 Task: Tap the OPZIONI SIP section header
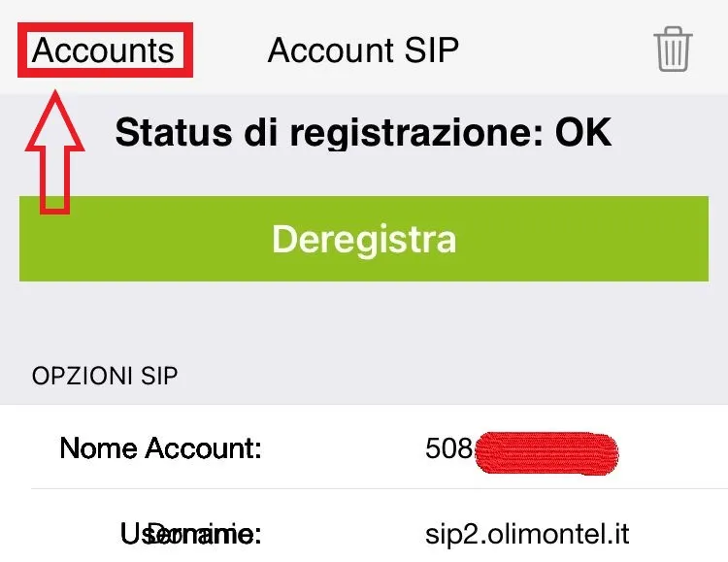click(x=105, y=376)
